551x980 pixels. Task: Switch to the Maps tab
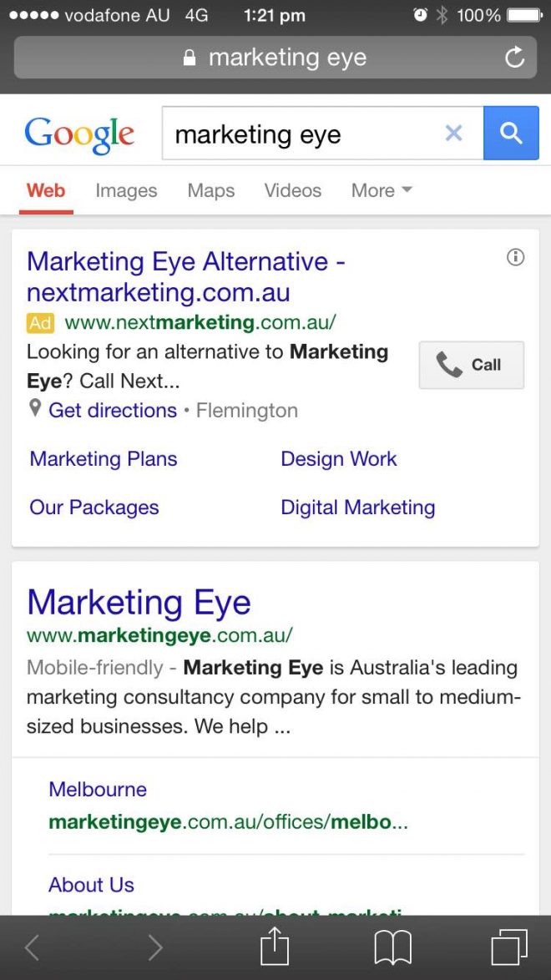click(210, 190)
